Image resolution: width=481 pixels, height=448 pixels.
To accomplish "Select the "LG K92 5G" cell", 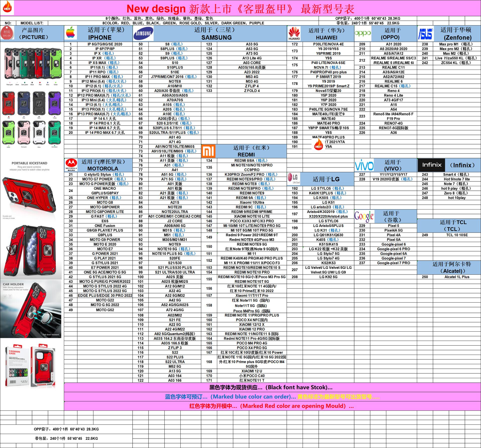I will (328, 277).
